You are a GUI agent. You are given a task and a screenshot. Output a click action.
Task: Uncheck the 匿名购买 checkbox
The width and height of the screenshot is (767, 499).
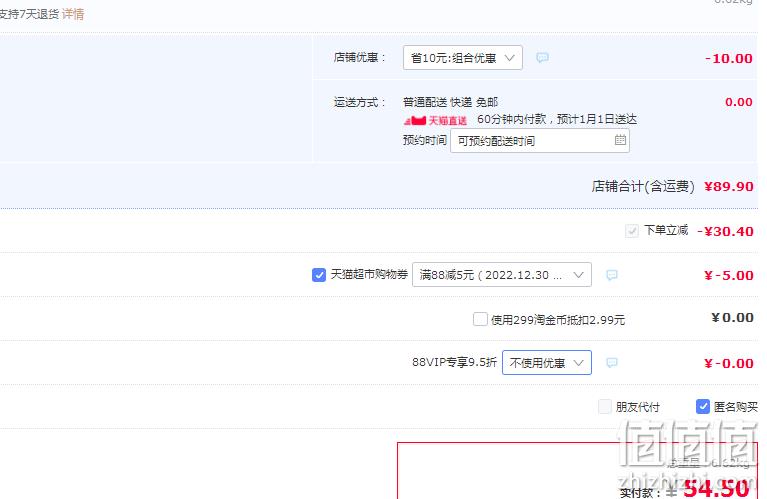703,407
